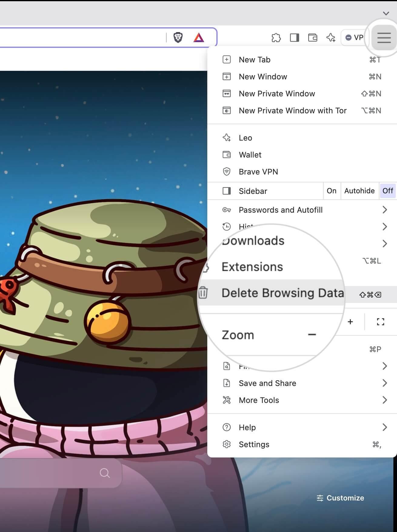Viewport: 397px width, 532px height.
Task: Click the Sidebar icon in menu row
Action: click(x=227, y=191)
